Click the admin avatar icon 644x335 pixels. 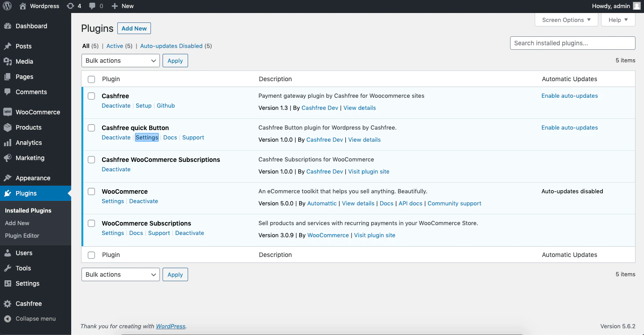pyautogui.click(x=636, y=6)
